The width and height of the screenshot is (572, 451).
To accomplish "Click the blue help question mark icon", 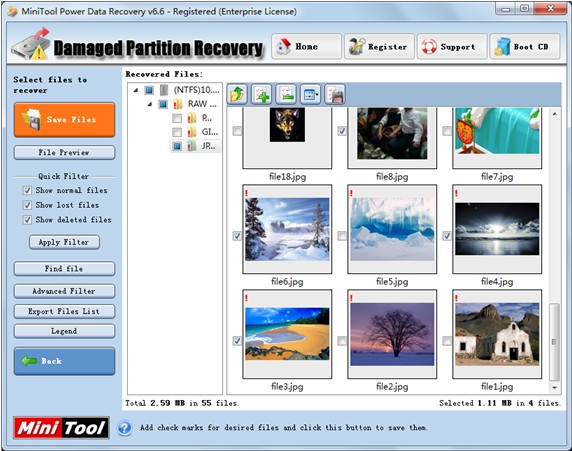I will click(124, 428).
